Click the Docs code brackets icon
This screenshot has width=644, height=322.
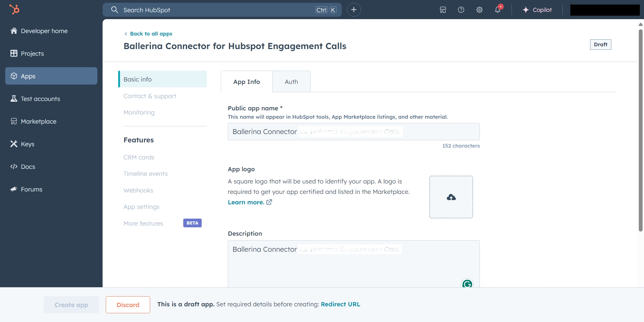14,166
